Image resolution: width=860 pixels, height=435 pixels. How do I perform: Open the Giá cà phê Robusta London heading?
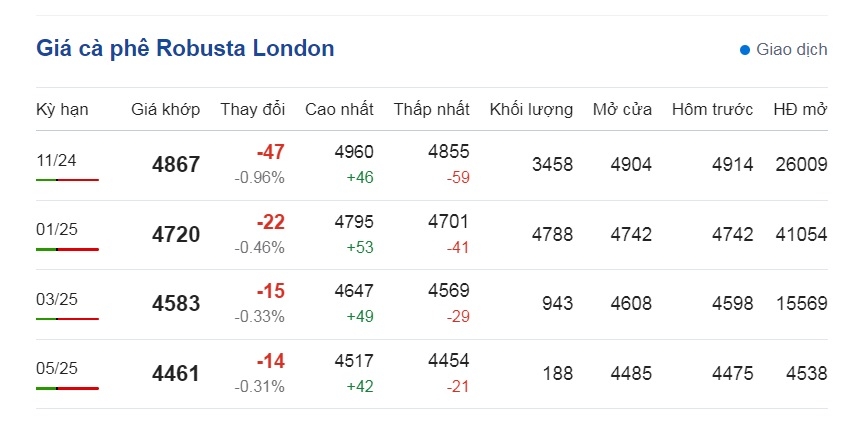[185, 48]
